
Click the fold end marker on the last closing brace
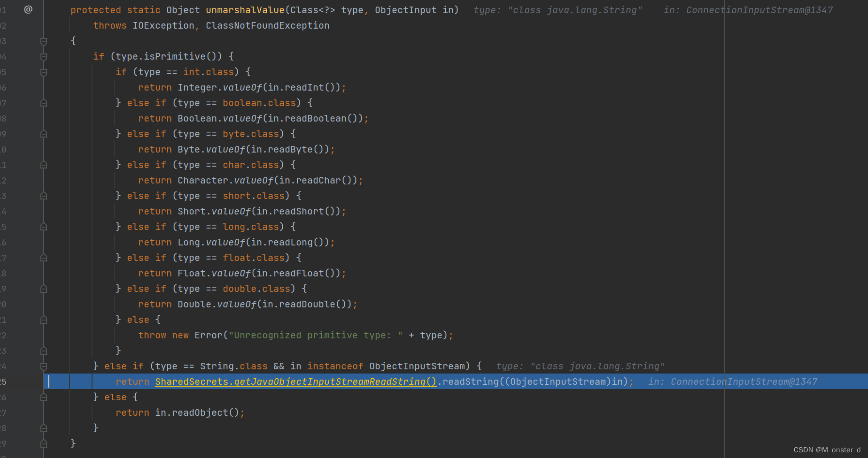(44, 443)
